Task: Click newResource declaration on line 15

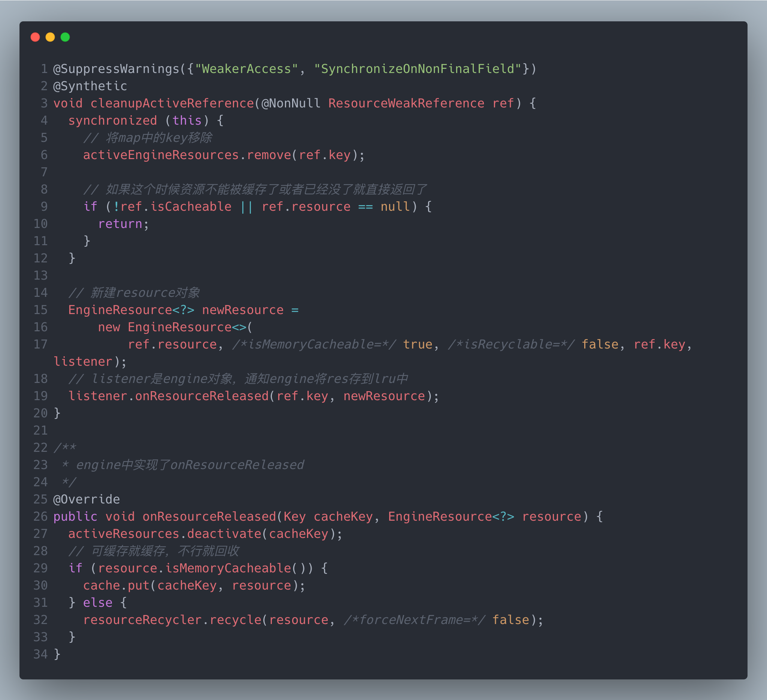Action: [x=243, y=310]
